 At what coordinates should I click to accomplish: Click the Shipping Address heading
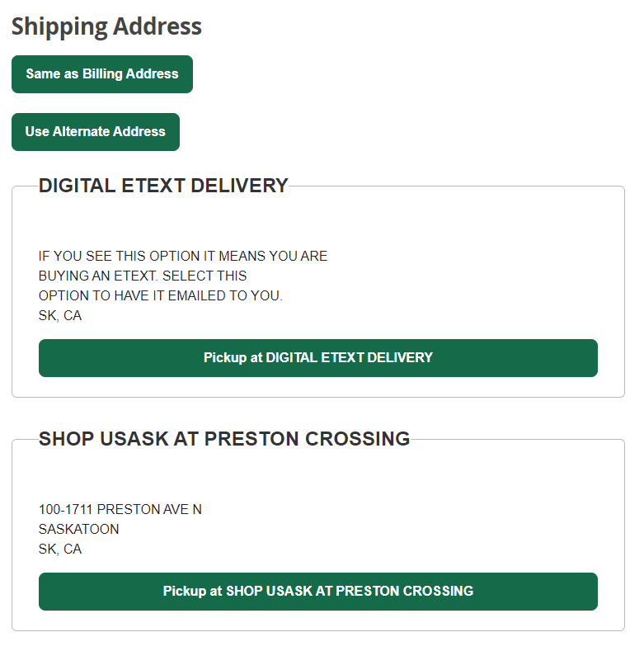click(106, 26)
